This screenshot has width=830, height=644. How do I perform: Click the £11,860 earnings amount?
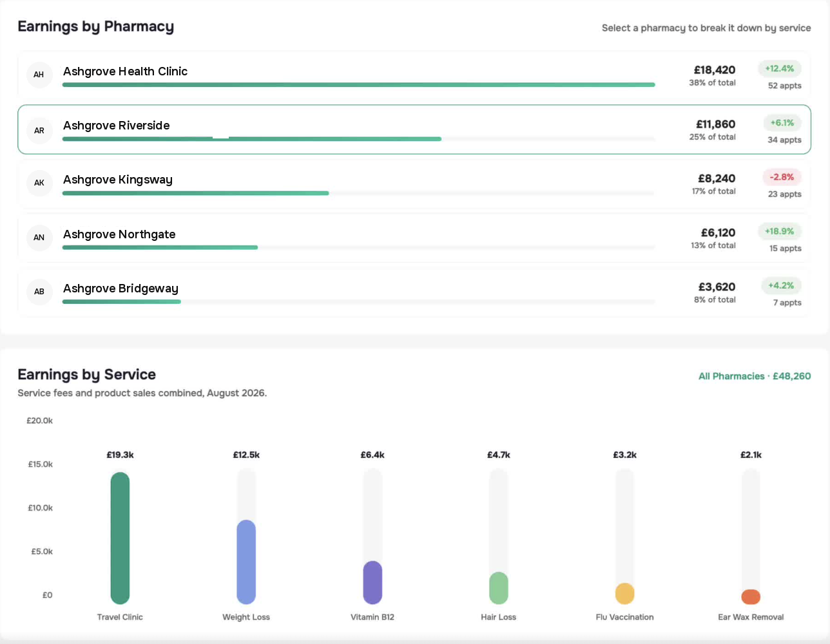715,124
